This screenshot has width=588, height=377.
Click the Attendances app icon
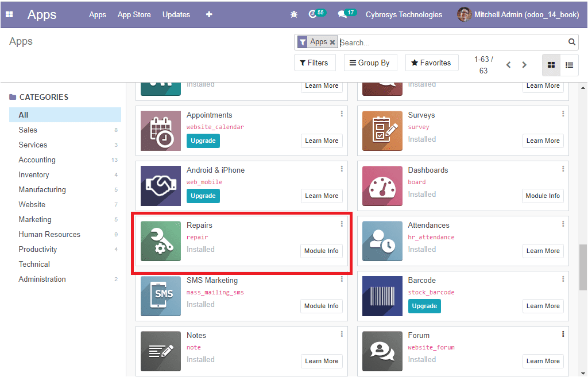(x=382, y=241)
